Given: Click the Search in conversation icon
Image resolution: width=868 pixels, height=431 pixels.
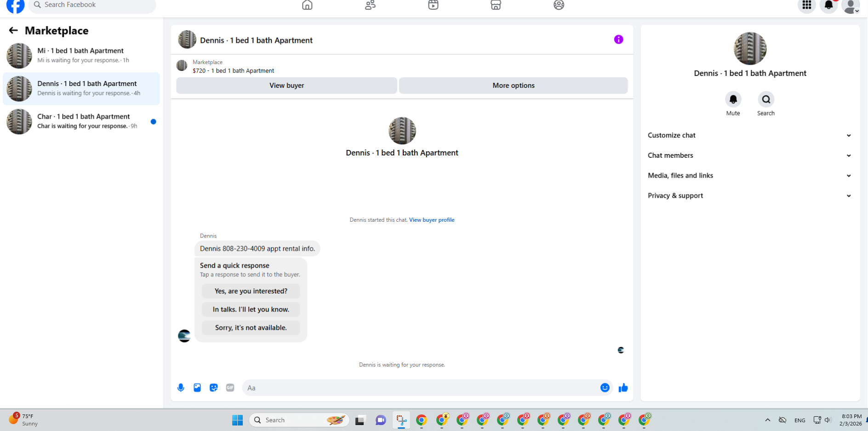Looking at the screenshot, I should click(x=766, y=99).
